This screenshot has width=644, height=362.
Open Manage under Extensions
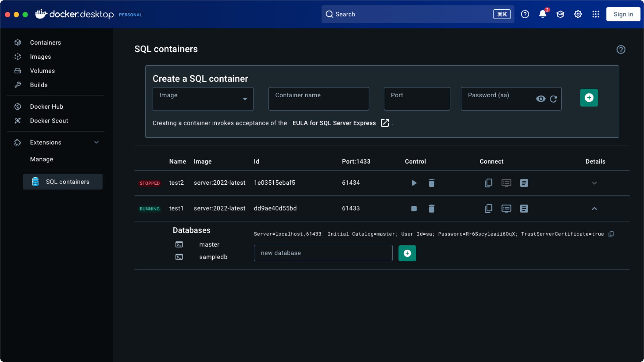pos(41,159)
